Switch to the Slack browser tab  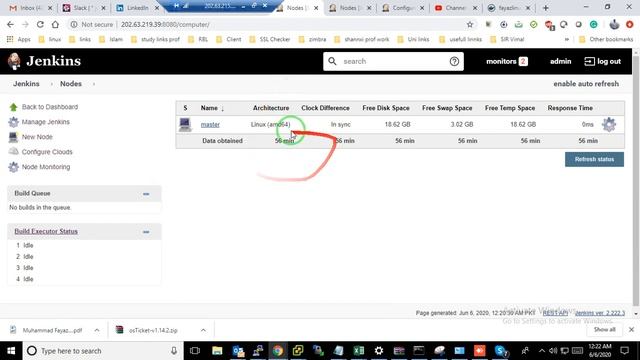[x=84, y=8]
